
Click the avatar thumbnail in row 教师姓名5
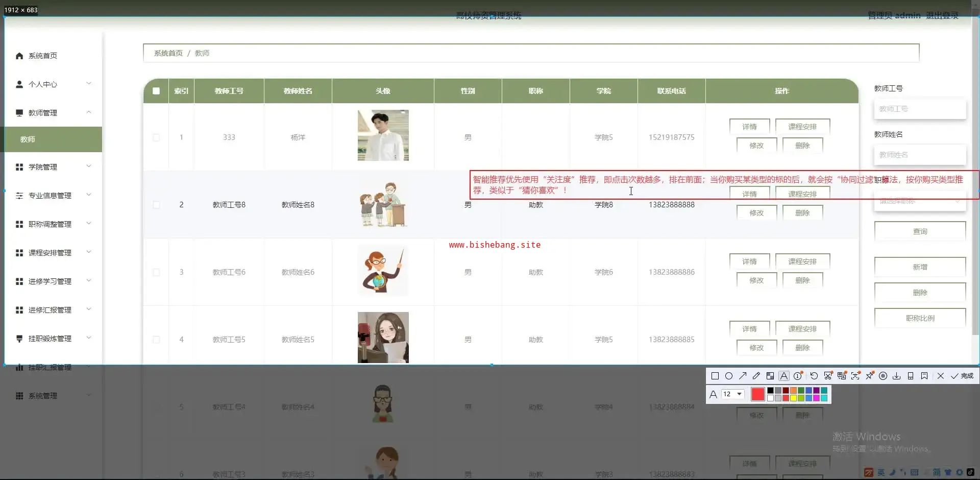point(383,338)
